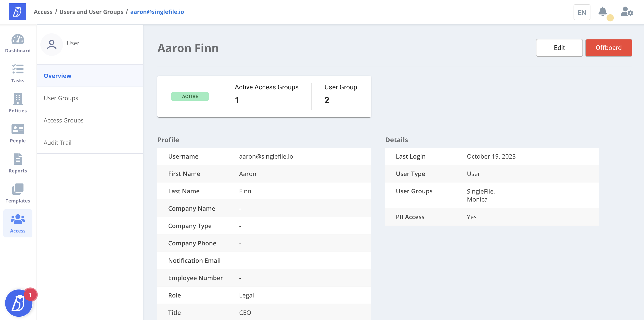The image size is (644, 320).
Task: Go to Tasks in sidebar
Action: click(x=18, y=73)
